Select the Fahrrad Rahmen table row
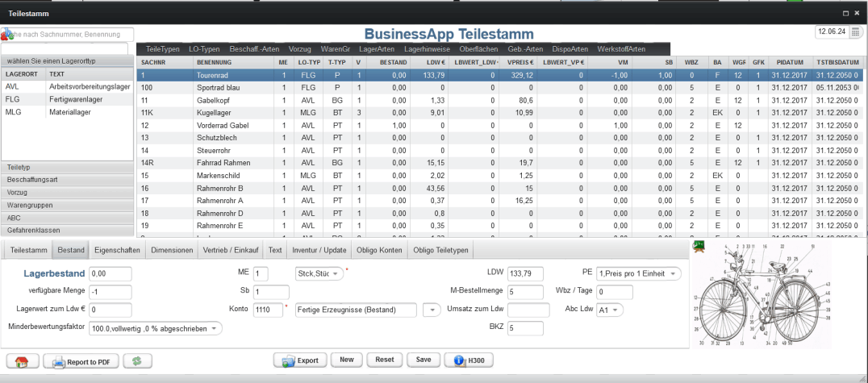This screenshot has width=868, height=383. coord(500,163)
